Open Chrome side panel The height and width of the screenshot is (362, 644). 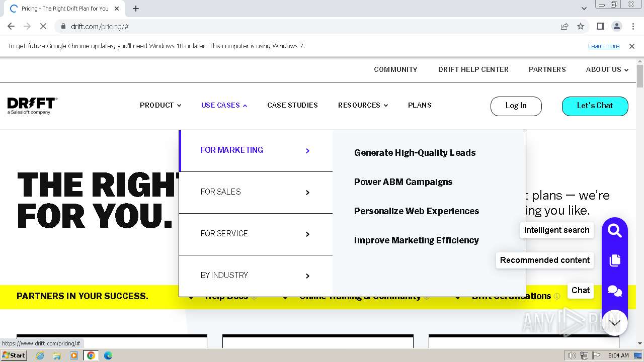[600, 26]
